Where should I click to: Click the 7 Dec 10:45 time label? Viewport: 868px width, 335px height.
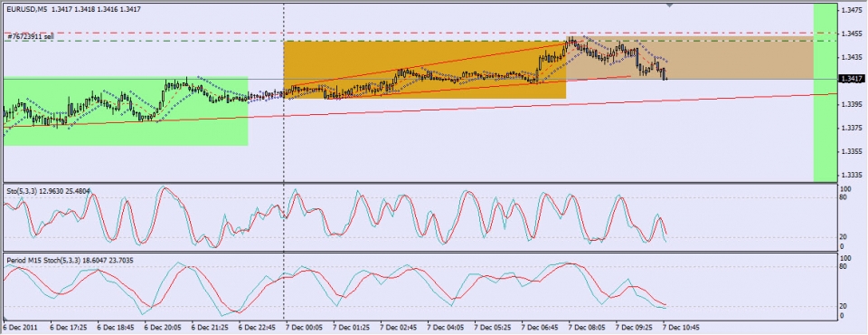click(681, 328)
